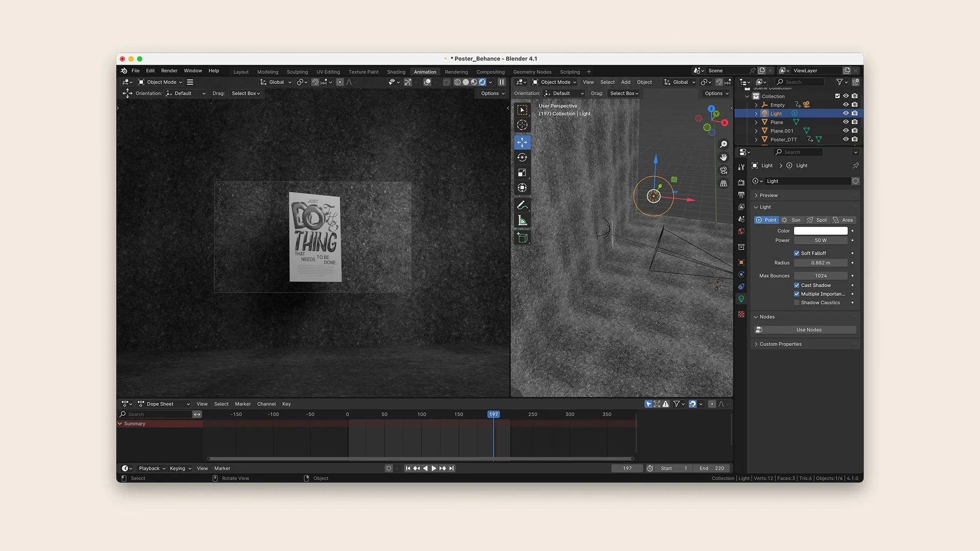Uncheck the Cast Shadow checkbox
This screenshot has height=551, width=980.
(797, 285)
